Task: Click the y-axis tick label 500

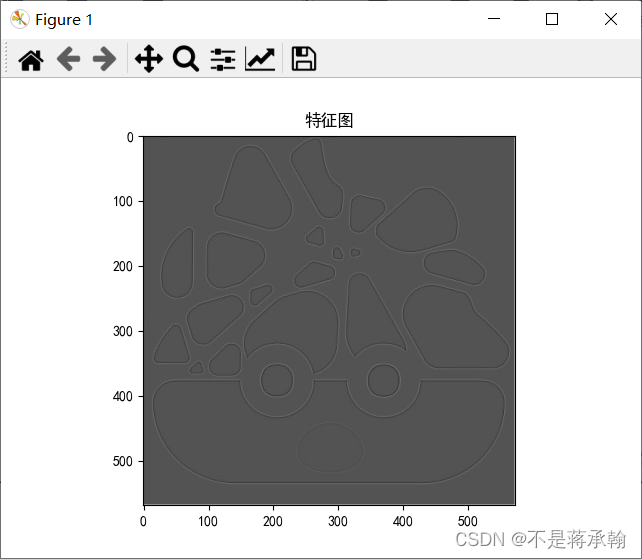Action: pos(123,462)
